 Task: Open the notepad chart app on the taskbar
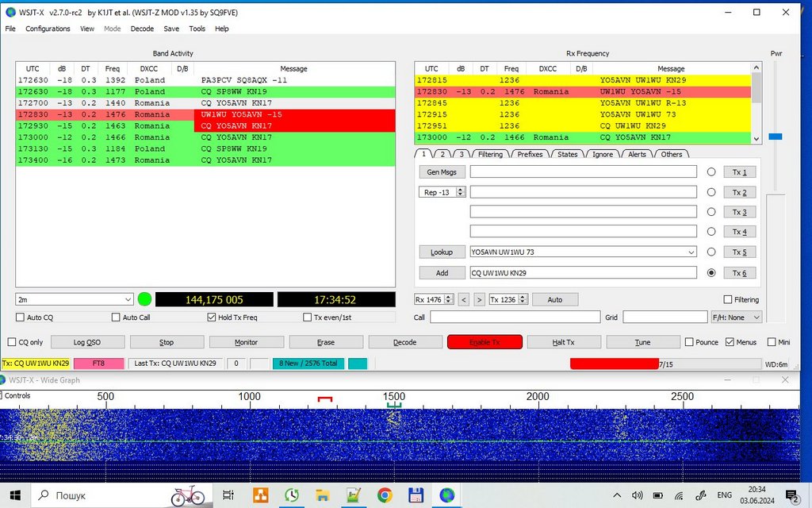(x=354, y=495)
